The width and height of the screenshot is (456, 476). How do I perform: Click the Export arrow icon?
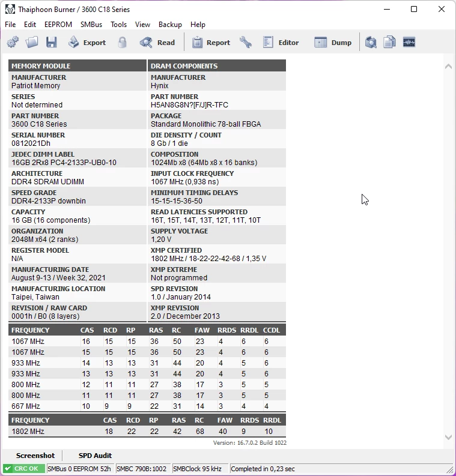tap(73, 42)
